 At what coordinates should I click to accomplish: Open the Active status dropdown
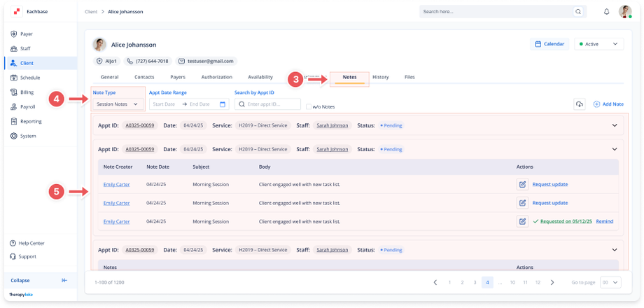tap(598, 44)
